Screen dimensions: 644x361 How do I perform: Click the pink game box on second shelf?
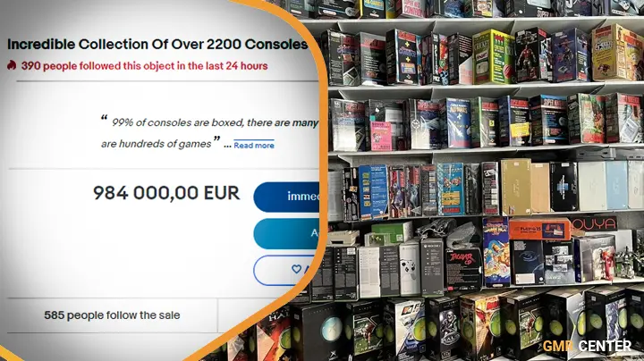pyautogui.click(x=382, y=136)
